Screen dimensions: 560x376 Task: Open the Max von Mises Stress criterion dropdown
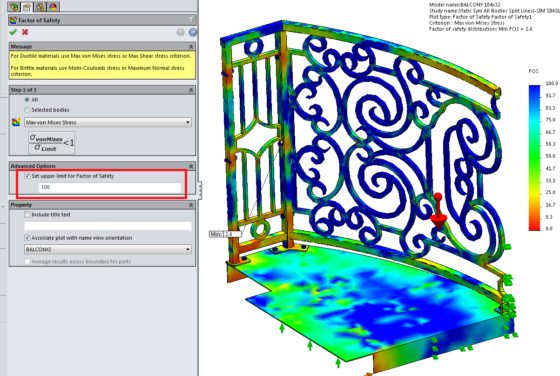coord(108,122)
